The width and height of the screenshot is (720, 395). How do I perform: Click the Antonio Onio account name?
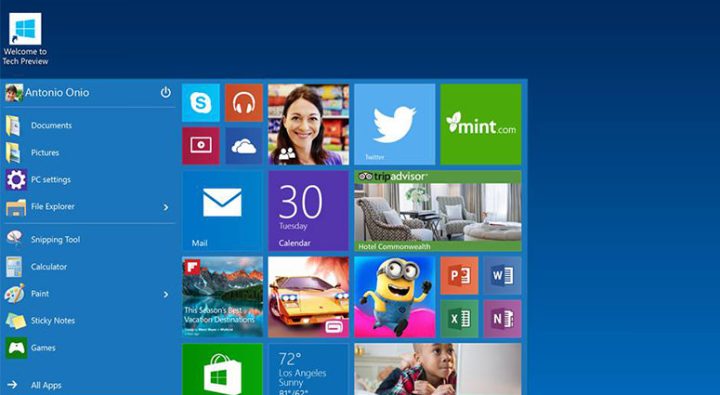point(57,92)
